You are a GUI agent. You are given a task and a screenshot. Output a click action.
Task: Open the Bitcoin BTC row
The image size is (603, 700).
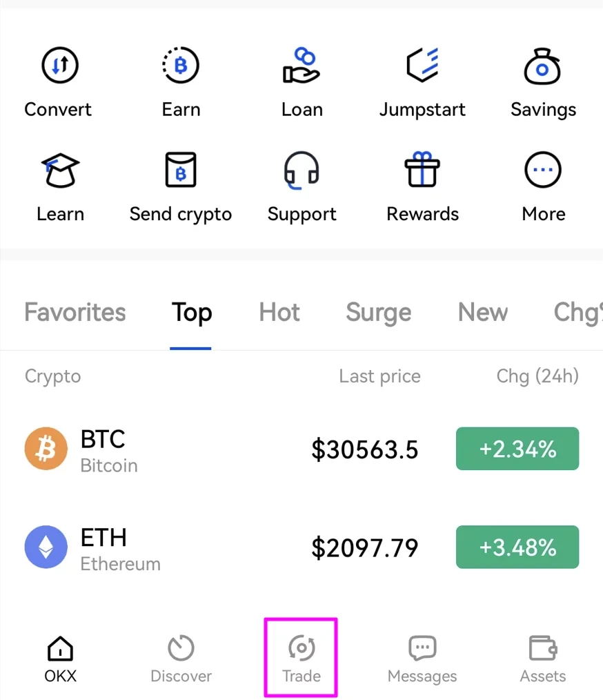pos(301,449)
